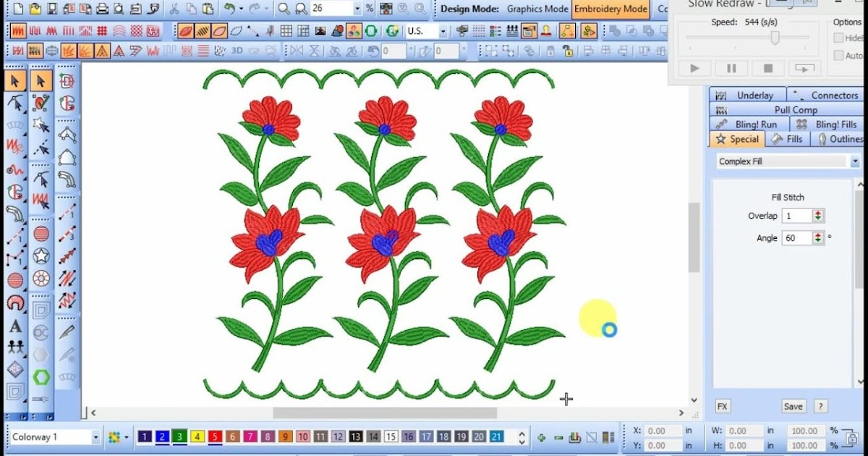Select thread color swatch number 5
The width and height of the screenshot is (868, 456).
(x=214, y=437)
